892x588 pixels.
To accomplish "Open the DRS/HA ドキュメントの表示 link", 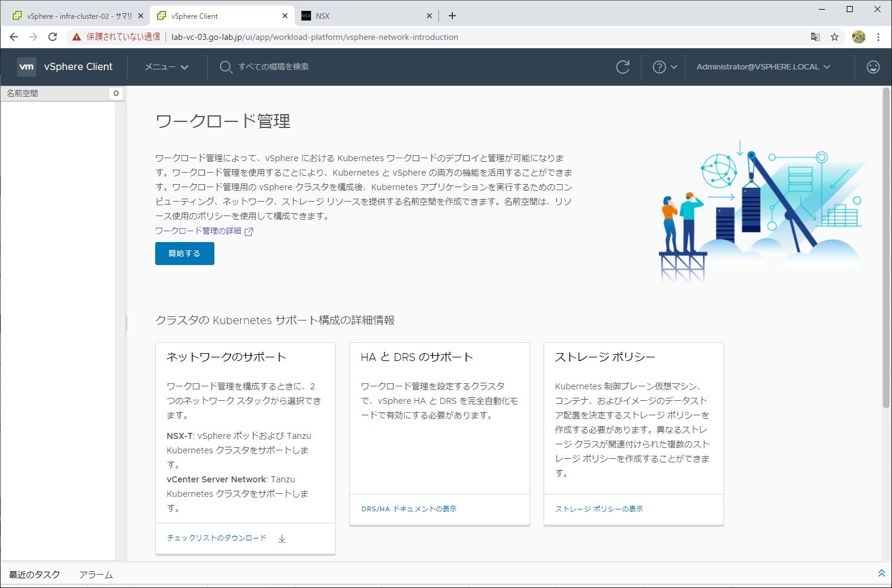I will tap(409, 509).
